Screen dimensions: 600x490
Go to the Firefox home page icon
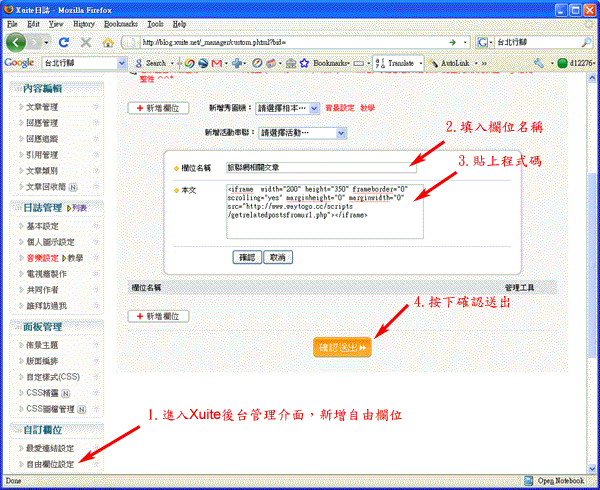[108, 43]
